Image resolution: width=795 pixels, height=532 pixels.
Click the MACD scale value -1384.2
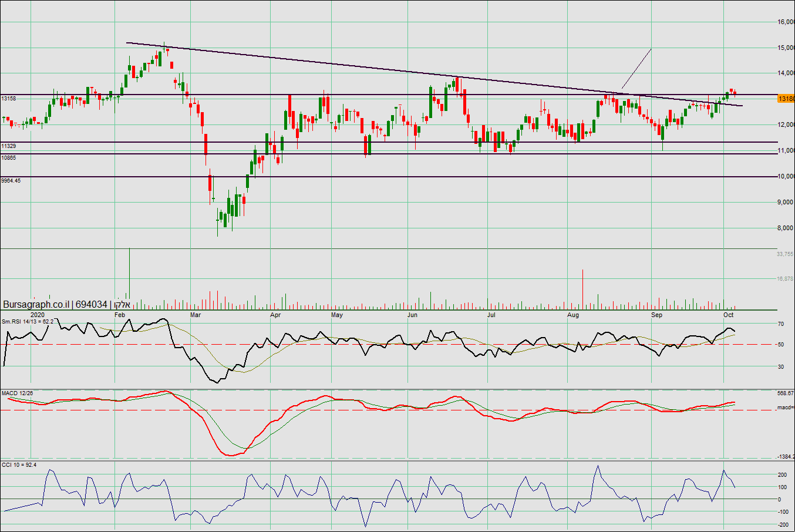786,457
